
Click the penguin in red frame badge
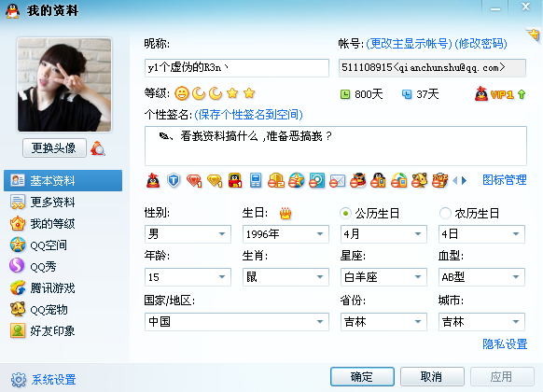[x=235, y=180]
